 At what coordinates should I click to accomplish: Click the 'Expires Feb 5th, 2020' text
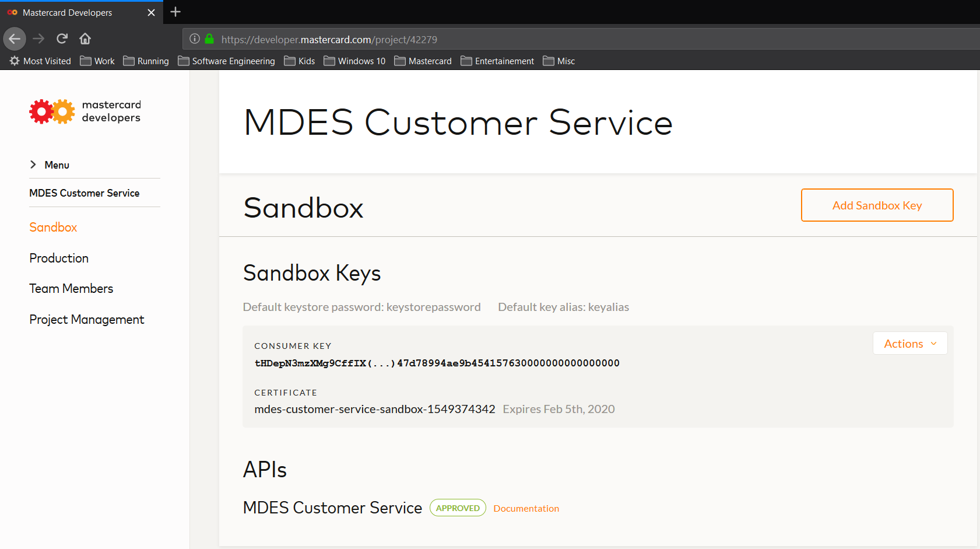tap(559, 409)
